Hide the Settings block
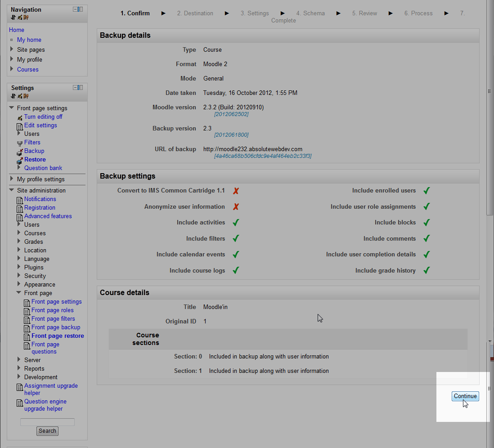Viewport: 494px width, 448px height. coord(75,88)
